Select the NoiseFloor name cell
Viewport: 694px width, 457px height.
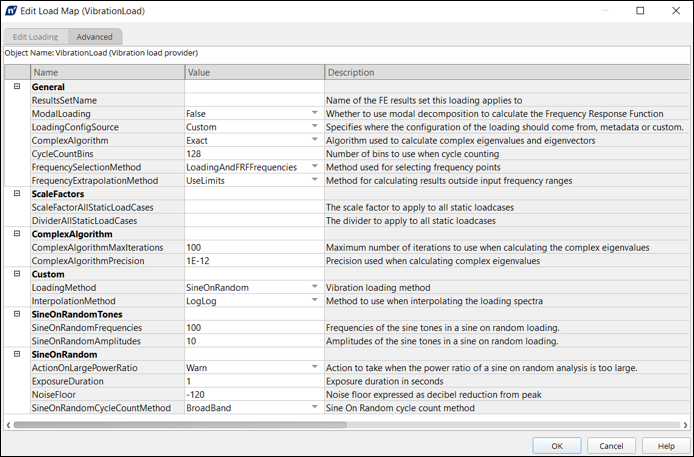point(108,395)
